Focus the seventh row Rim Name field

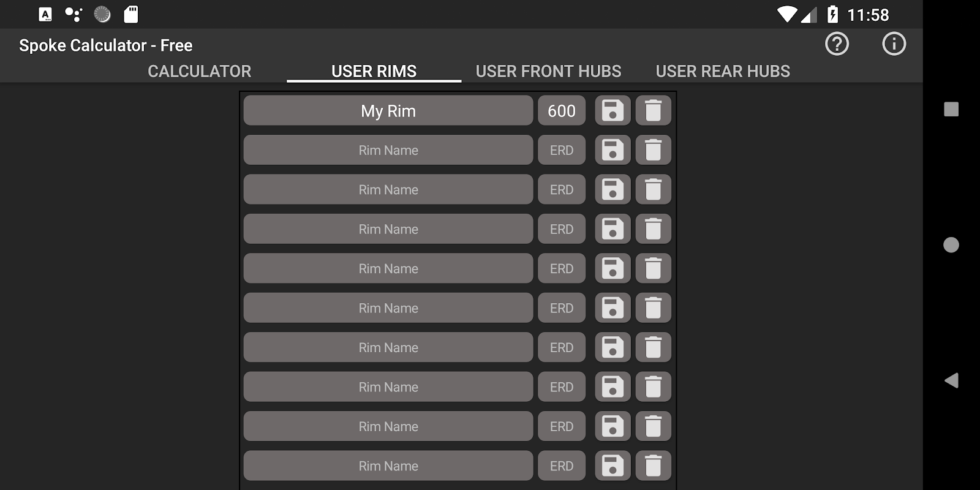(388, 347)
